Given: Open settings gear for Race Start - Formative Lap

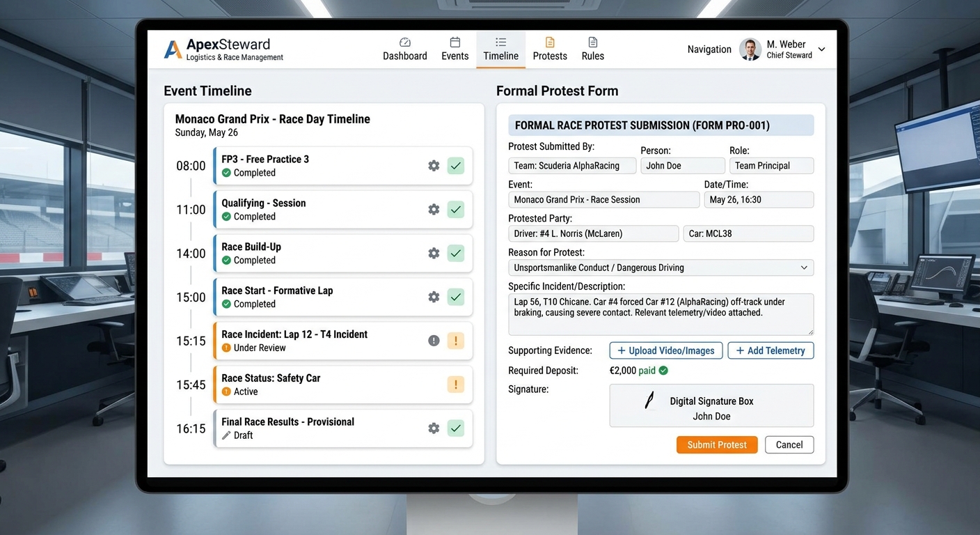Looking at the screenshot, I should 434,297.
